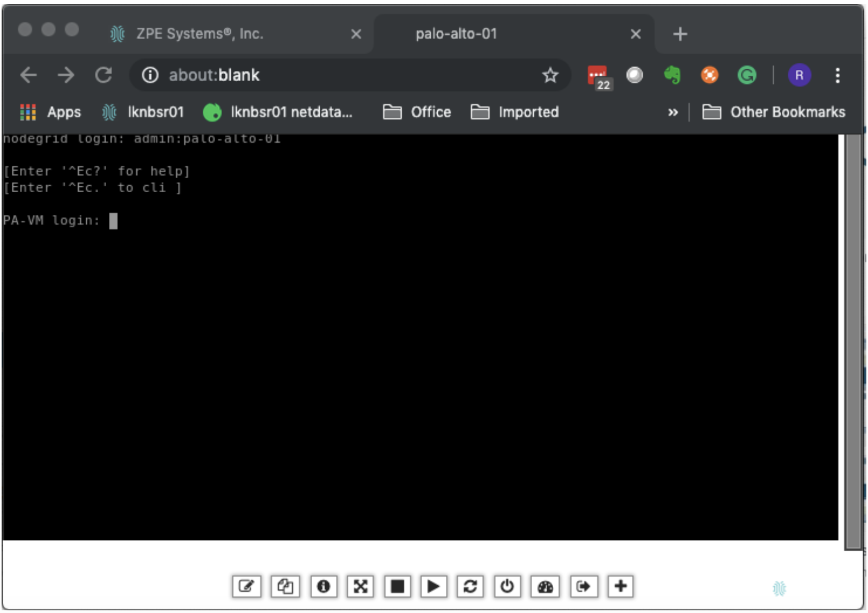
Task: Click the terminal vertical scrollbar
Action: click(x=853, y=341)
